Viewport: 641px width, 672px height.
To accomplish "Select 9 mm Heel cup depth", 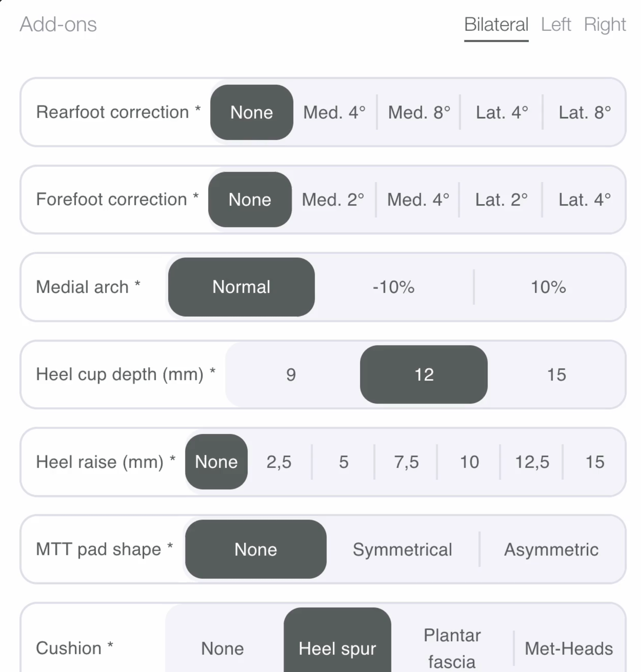I will click(291, 374).
